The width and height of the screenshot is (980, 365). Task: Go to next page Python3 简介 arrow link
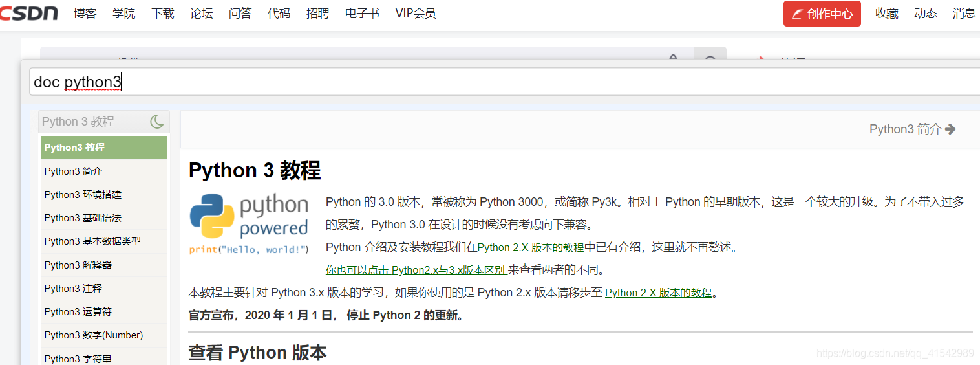912,129
